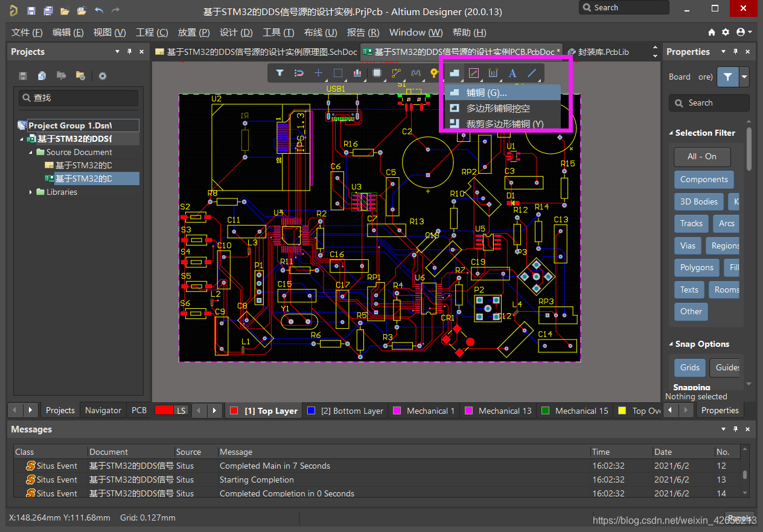The height and width of the screenshot is (532, 763).
Task: Click the All - On filter button
Action: pyautogui.click(x=702, y=156)
